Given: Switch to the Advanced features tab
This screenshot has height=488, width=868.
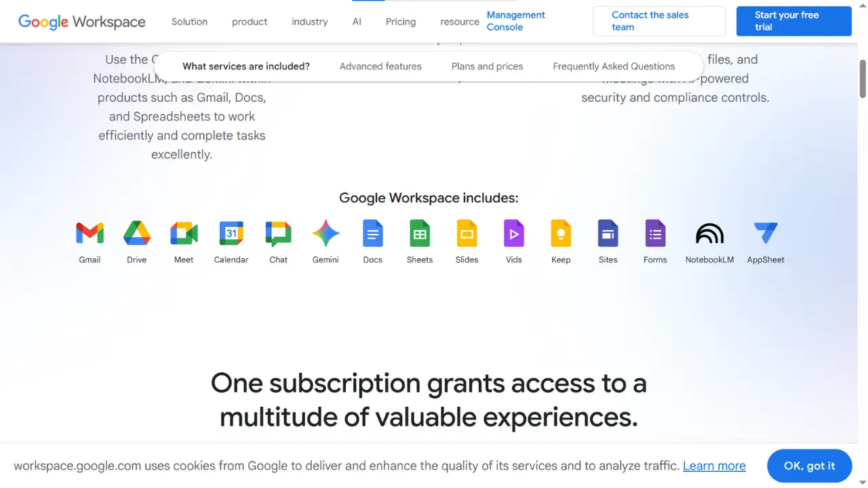Looking at the screenshot, I should (x=380, y=66).
